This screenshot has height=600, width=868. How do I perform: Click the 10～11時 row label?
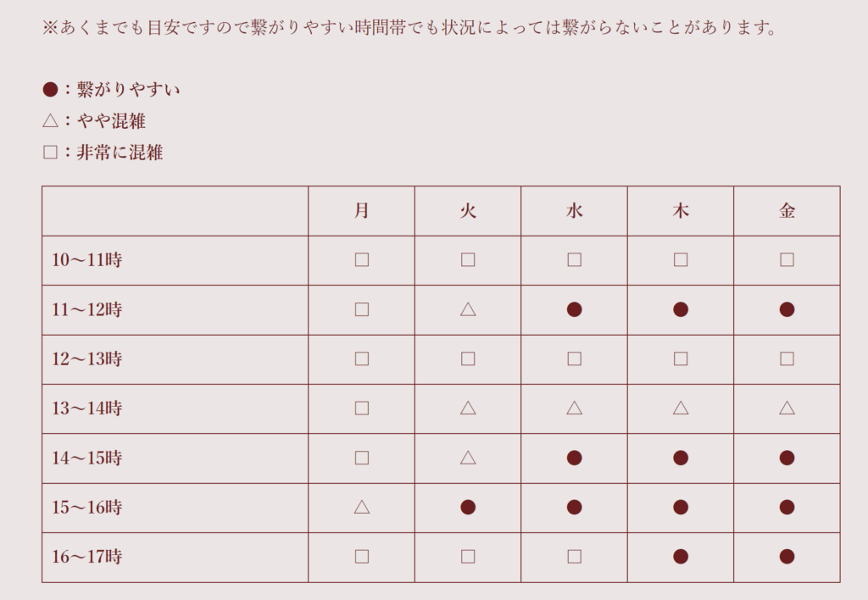pyautogui.click(x=87, y=259)
